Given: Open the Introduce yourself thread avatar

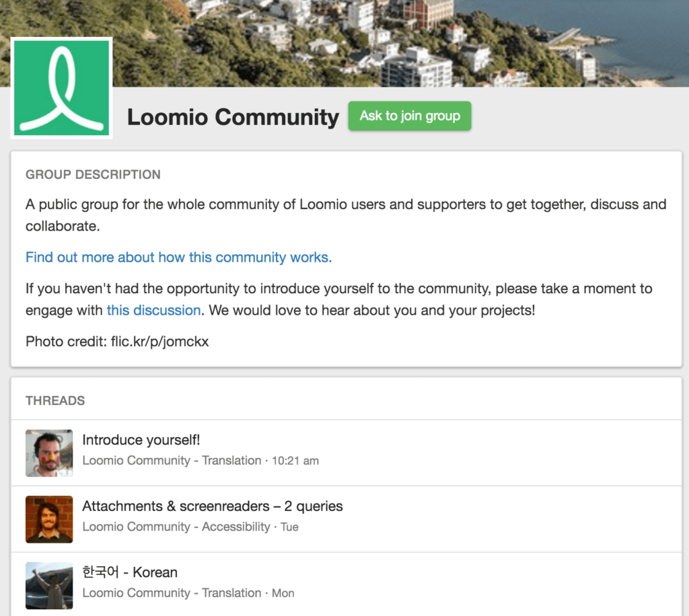Looking at the screenshot, I should (48, 453).
